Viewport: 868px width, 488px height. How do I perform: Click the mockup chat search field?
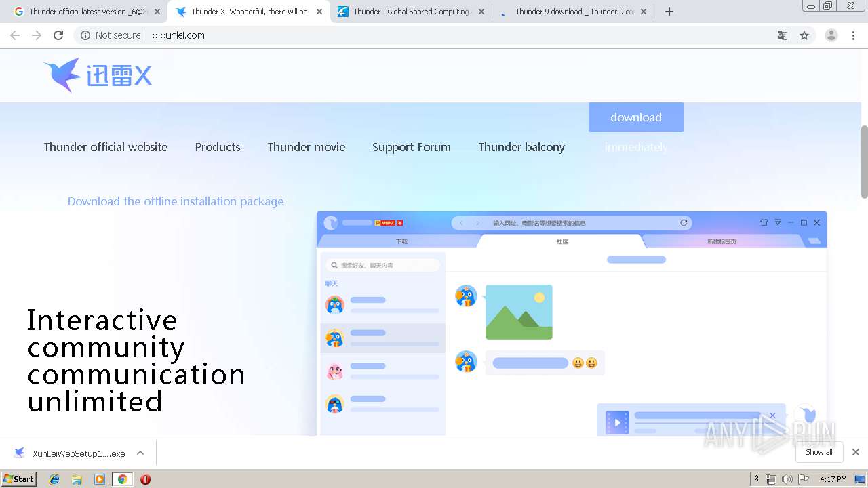[382, 265]
